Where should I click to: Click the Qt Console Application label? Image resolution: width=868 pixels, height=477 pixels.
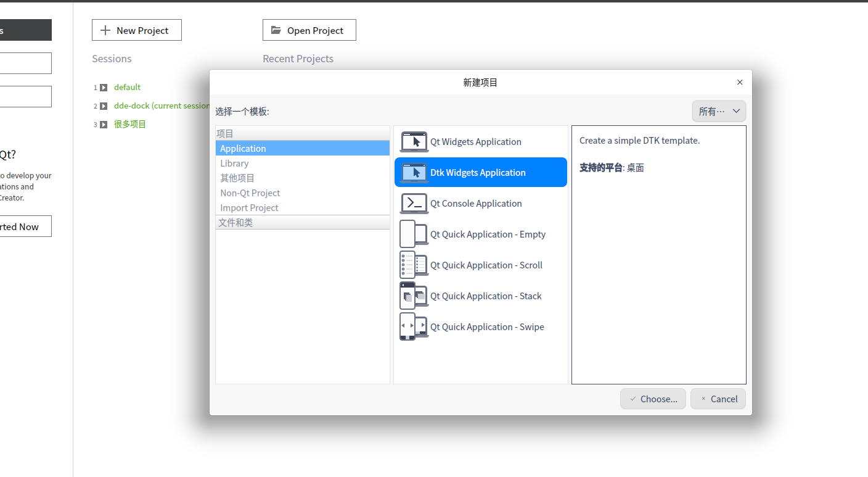[476, 204]
